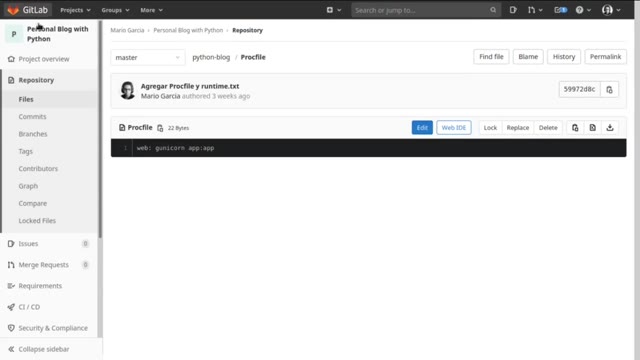Click the Lock button
Image resolution: width=640 pixels, height=360 pixels.
pyautogui.click(x=490, y=128)
